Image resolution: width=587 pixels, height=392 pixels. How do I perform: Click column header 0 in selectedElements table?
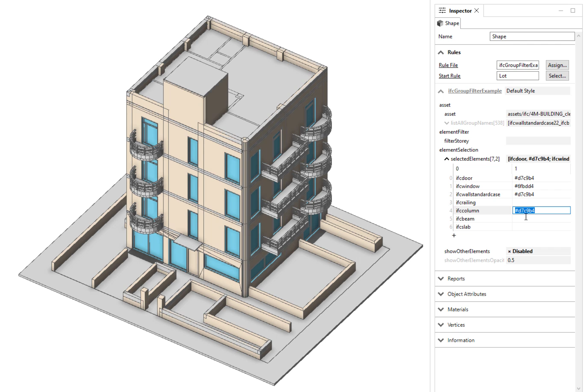pyautogui.click(x=482, y=169)
